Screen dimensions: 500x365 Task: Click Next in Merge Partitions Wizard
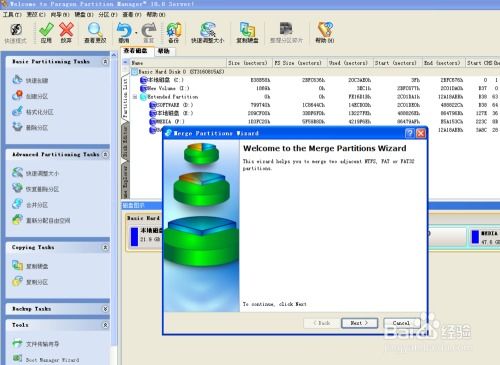[x=359, y=323]
